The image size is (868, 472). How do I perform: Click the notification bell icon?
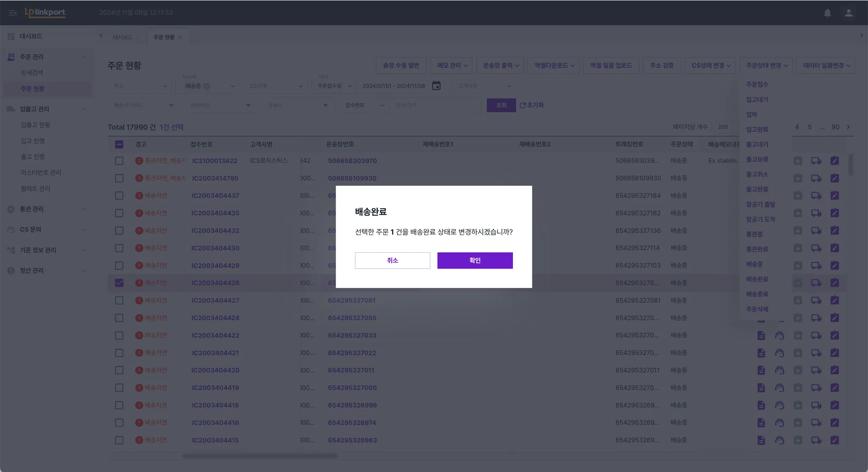click(827, 13)
